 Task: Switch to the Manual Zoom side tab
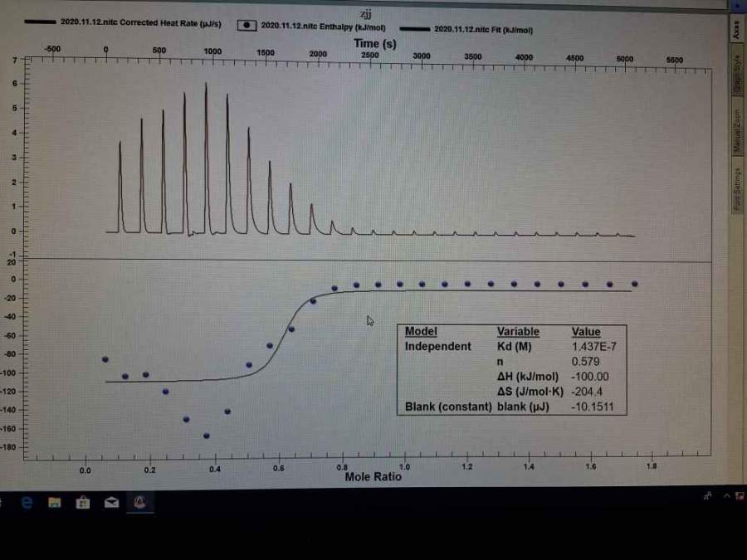tap(735, 134)
